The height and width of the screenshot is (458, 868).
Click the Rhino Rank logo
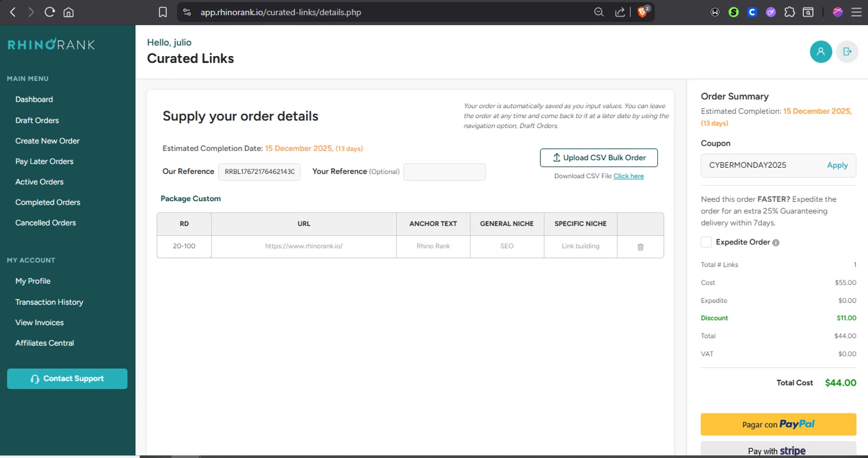tap(51, 45)
